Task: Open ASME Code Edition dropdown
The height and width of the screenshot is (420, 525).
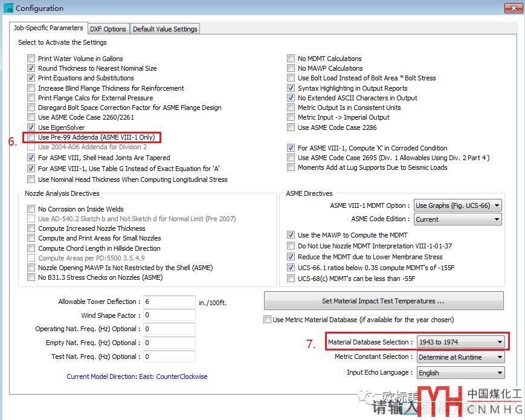Action: click(458, 219)
